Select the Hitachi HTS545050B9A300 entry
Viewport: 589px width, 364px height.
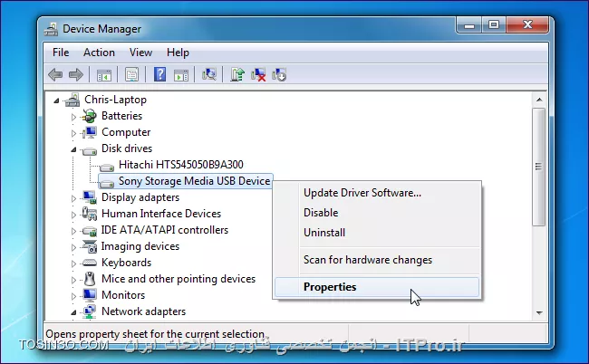(181, 165)
